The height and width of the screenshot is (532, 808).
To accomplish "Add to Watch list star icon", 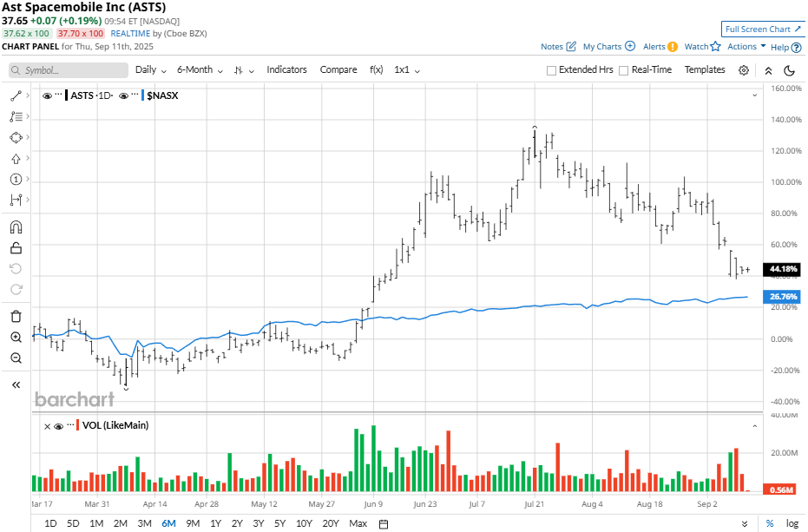I will pyautogui.click(x=715, y=46).
